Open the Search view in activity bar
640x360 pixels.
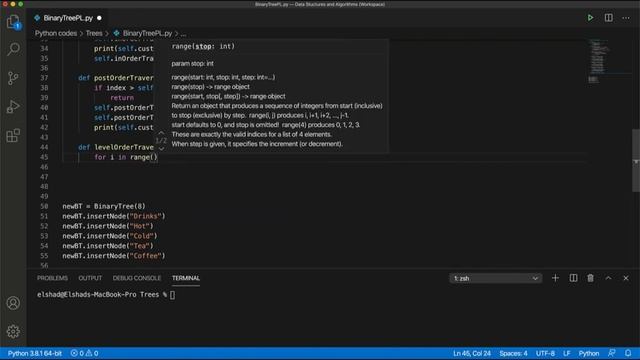(13, 49)
